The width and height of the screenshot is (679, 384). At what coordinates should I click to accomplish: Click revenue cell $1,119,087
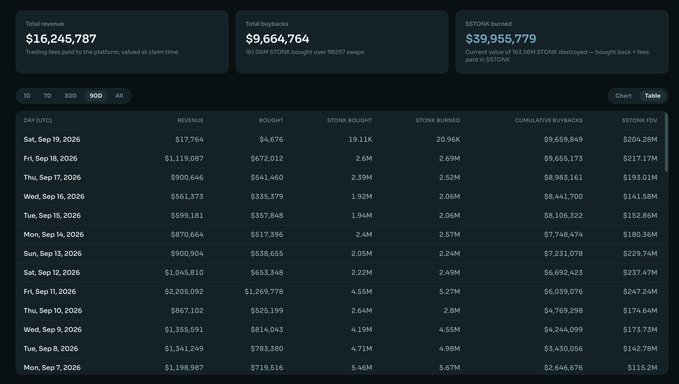click(184, 158)
